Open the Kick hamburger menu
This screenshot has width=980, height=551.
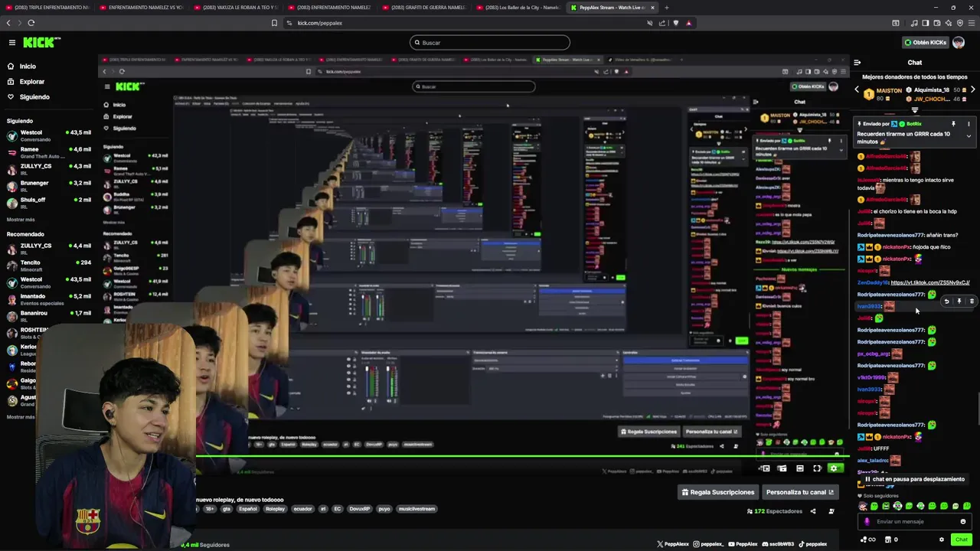pos(11,43)
